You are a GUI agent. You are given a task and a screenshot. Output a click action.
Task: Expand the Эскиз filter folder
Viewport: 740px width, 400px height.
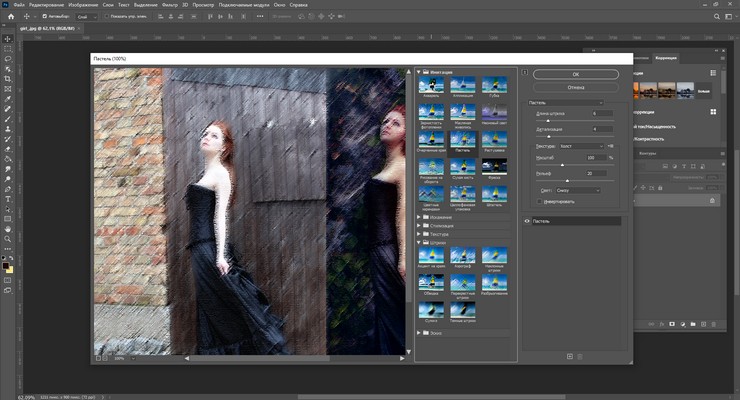pyautogui.click(x=418, y=332)
